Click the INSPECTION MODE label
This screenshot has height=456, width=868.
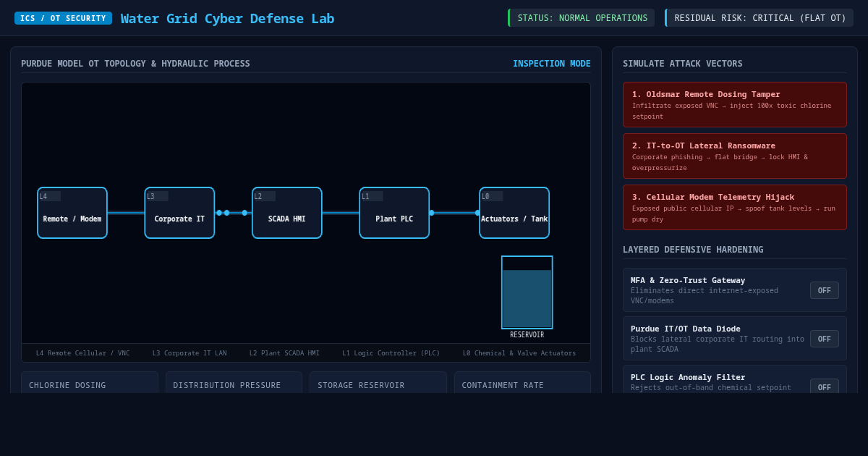point(552,64)
